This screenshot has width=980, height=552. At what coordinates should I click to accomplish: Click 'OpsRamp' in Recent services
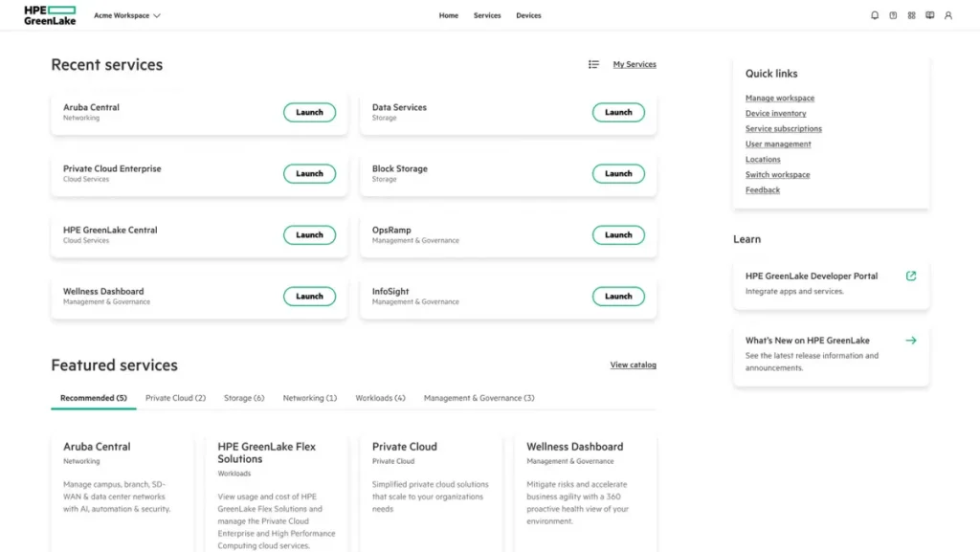tap(391, 230)
